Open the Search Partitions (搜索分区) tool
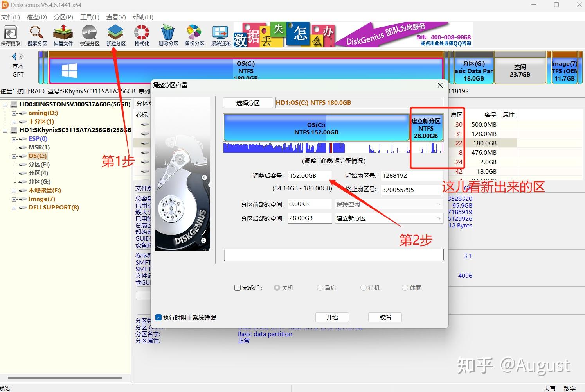The image size is (585, 392). tap(37, 36)
